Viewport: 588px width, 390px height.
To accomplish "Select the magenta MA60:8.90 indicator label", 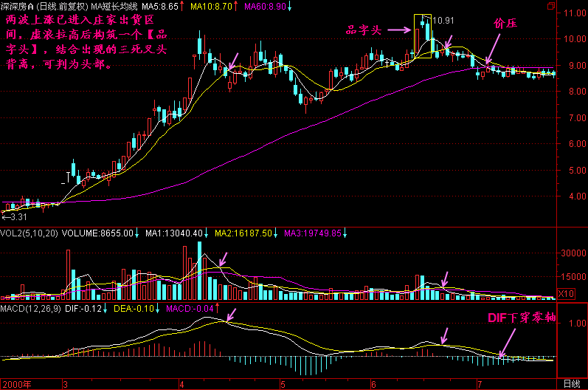I will click(265, 6).
